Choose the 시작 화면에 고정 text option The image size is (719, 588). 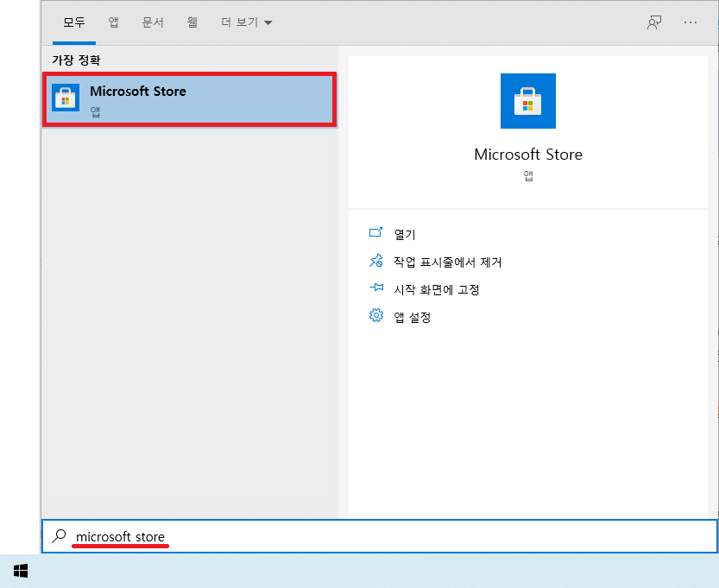pyautogui.click(x=436, y=289)
